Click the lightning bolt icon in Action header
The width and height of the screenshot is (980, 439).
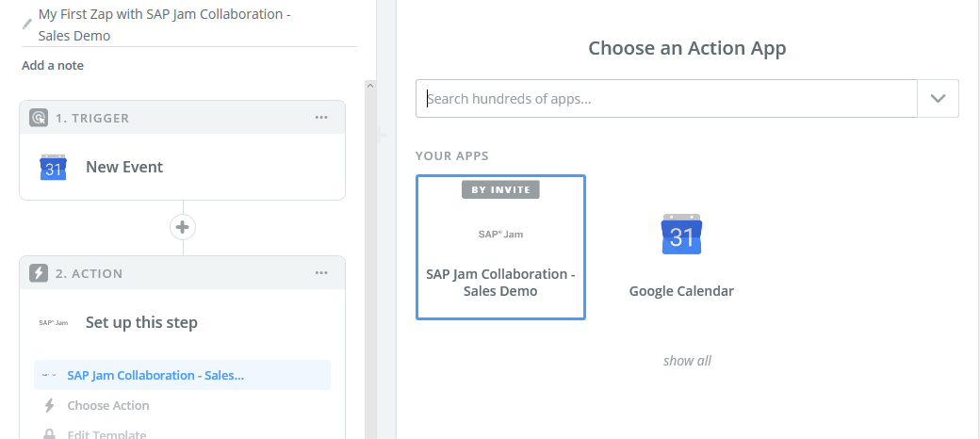click(x=38, y=273)
